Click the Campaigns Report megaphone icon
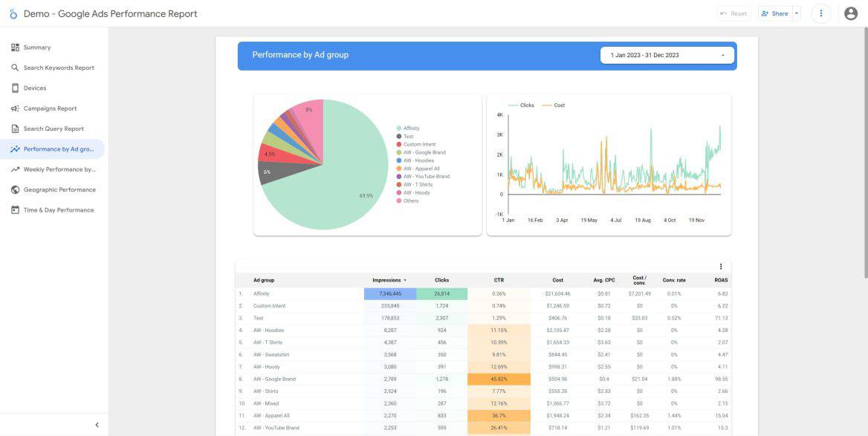Viewport: 868px width, 436px height. tap(14, 108)
